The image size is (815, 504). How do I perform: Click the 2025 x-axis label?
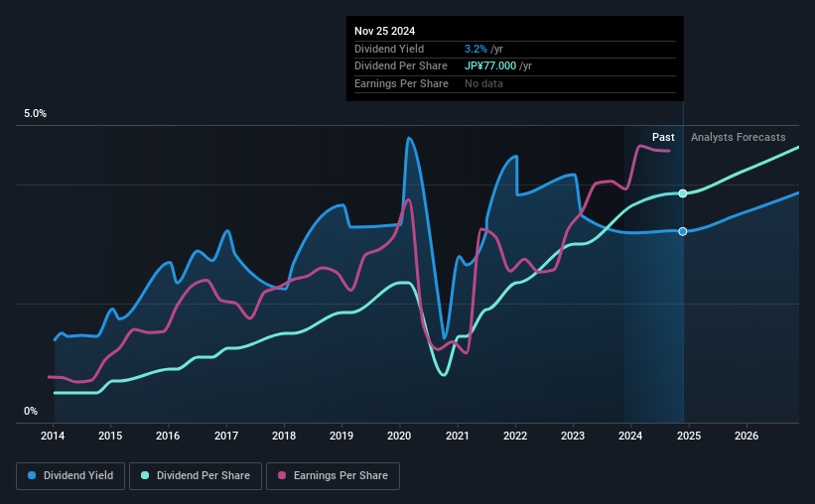tap(689, 436)
